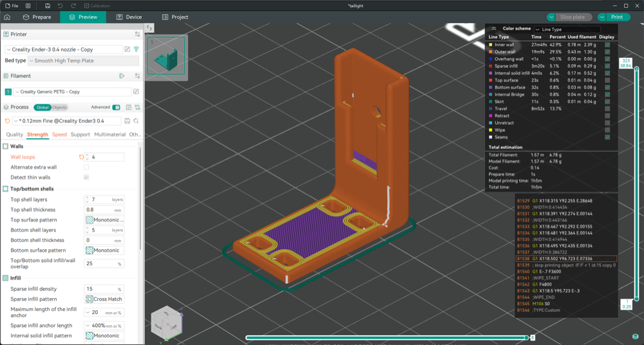Click the save project icon

click(48, 6)
